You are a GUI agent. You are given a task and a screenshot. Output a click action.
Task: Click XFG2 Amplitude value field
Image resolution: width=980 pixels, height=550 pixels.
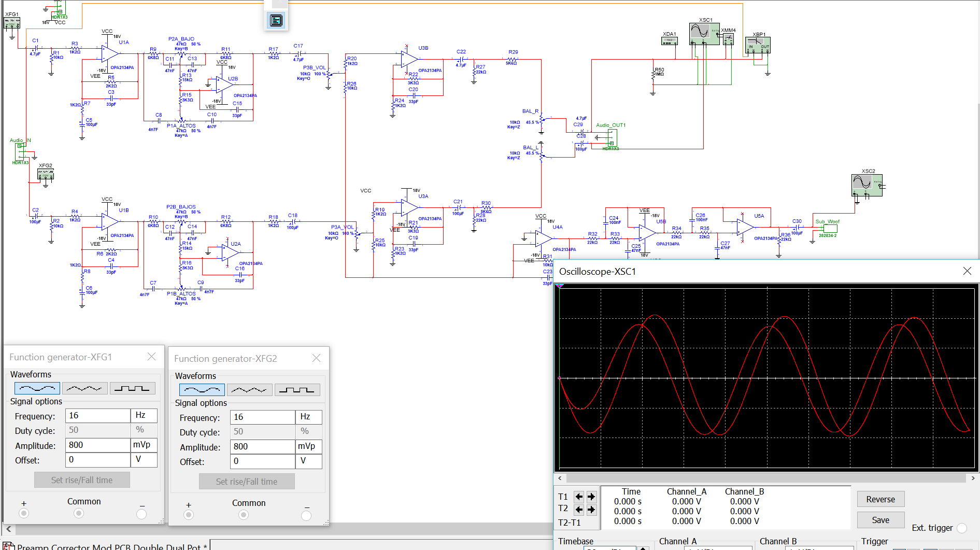[263, 447]
